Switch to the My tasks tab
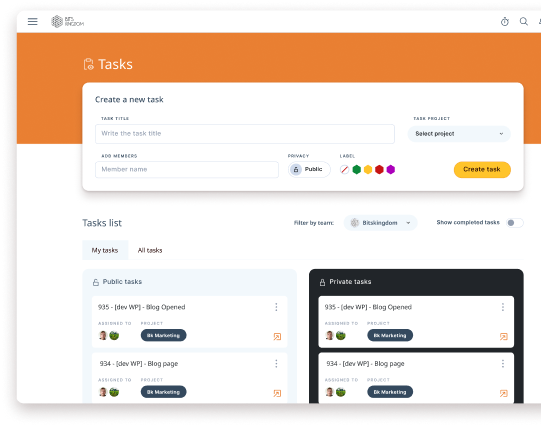 click(x=105, y=250)
